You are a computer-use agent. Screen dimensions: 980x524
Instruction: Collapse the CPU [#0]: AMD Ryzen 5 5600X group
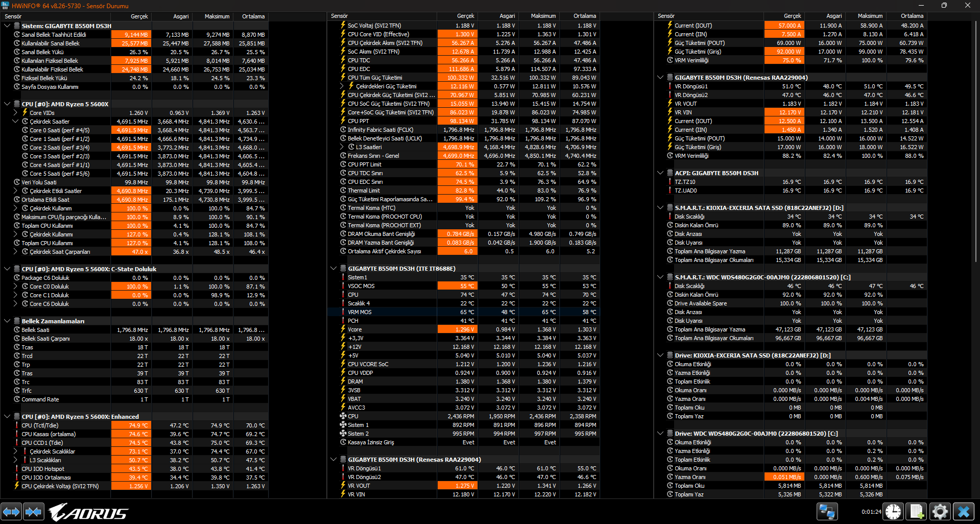(7, 104)
